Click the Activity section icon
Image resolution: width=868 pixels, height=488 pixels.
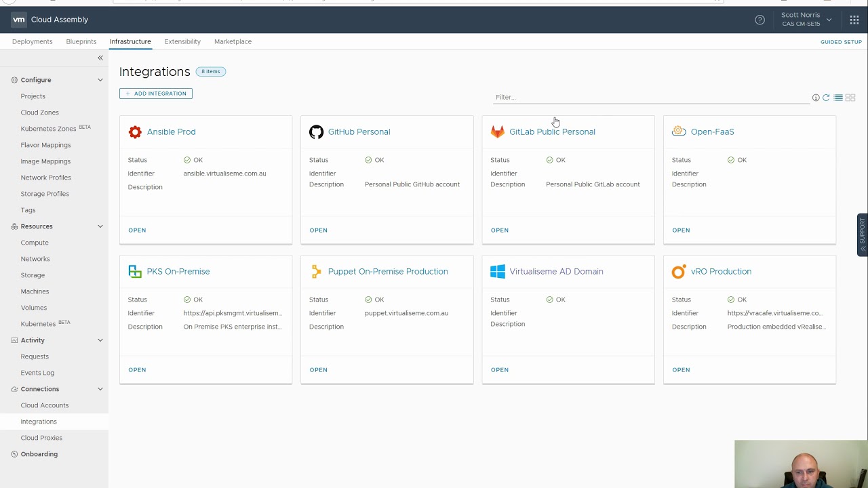14,340
